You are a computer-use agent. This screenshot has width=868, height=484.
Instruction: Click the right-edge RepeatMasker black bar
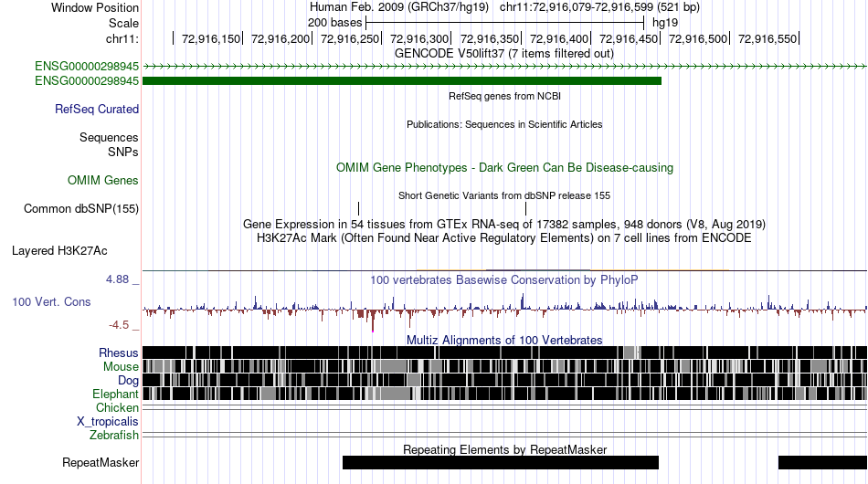822,462
